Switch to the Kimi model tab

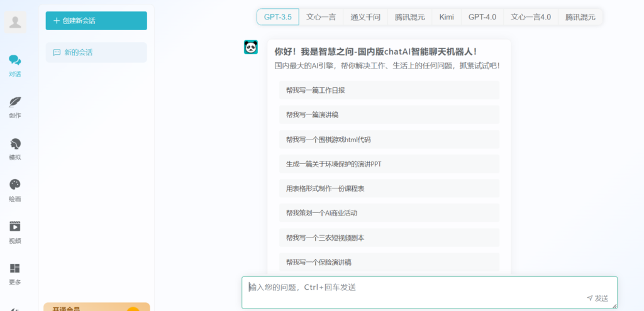pos(447,17)
